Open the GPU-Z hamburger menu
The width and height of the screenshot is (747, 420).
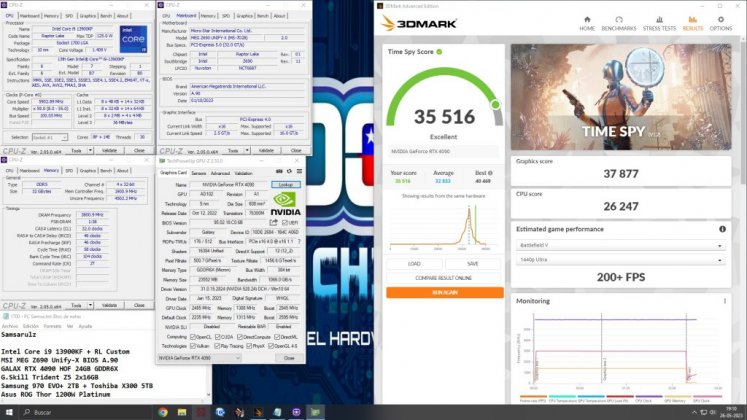pos(299,171)
